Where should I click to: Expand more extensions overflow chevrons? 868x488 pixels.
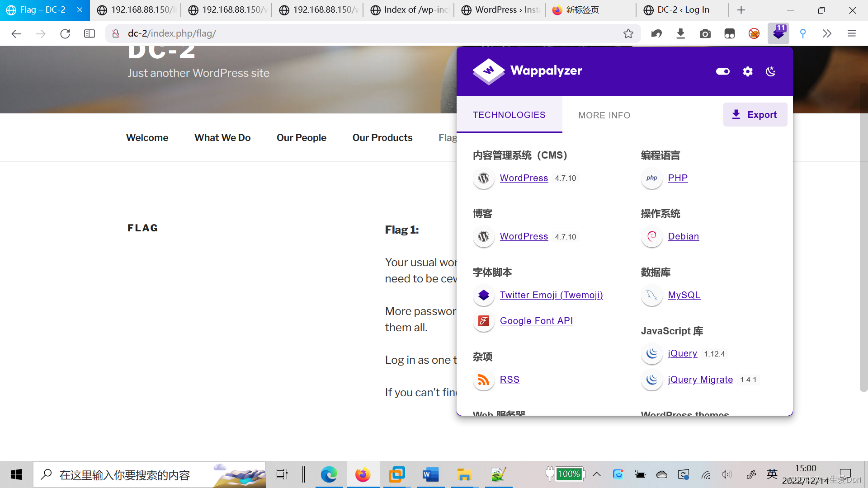pos(827,33)
